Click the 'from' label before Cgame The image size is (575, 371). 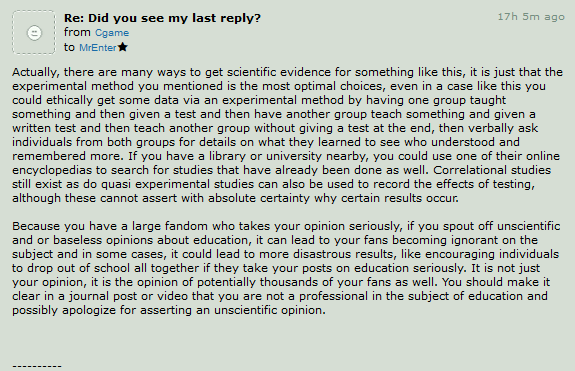point(77,32)
